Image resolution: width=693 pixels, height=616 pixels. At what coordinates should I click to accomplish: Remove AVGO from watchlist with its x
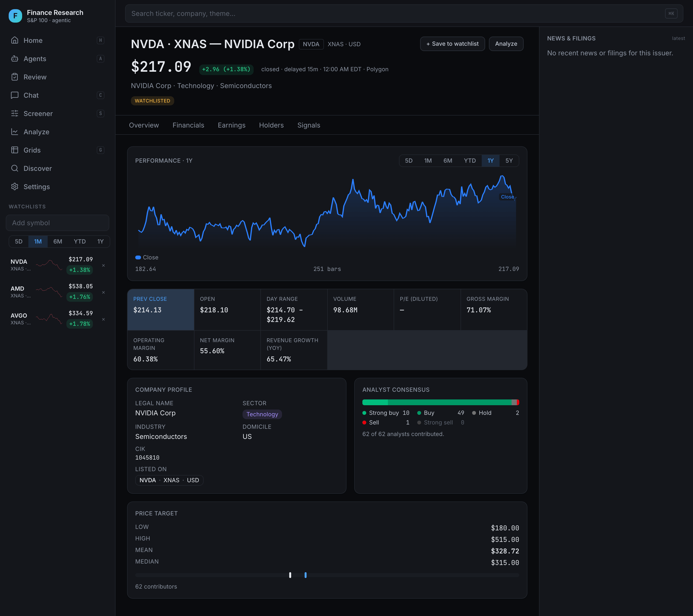point(103,319)
